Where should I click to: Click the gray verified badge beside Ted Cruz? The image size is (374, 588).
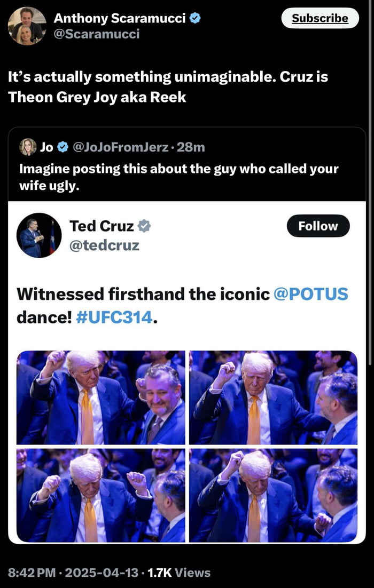point(144,226)
